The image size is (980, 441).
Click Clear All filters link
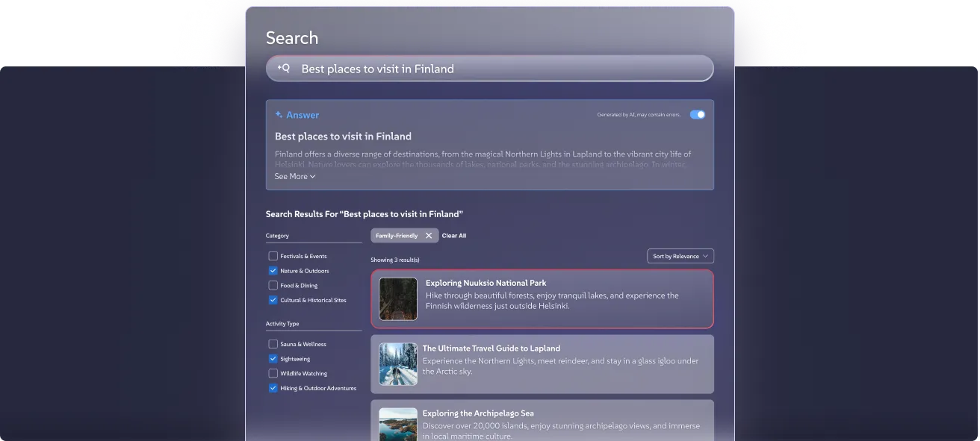[454, 236]
